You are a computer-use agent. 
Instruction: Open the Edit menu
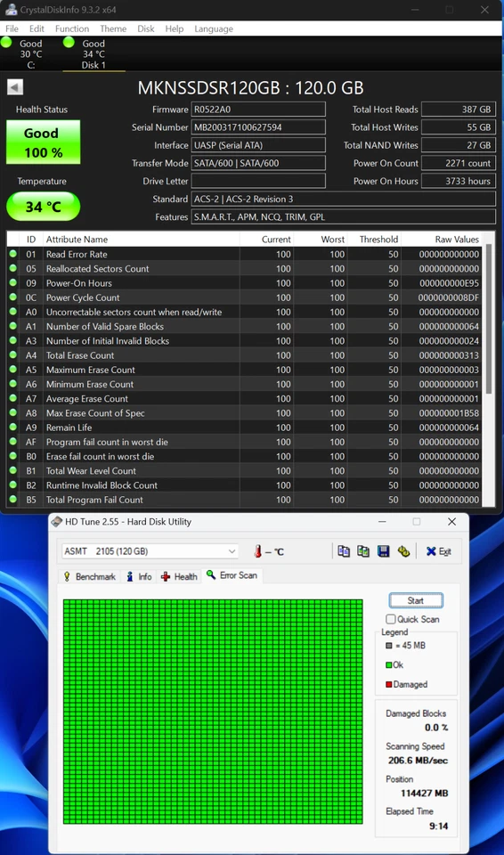(37, 28)
